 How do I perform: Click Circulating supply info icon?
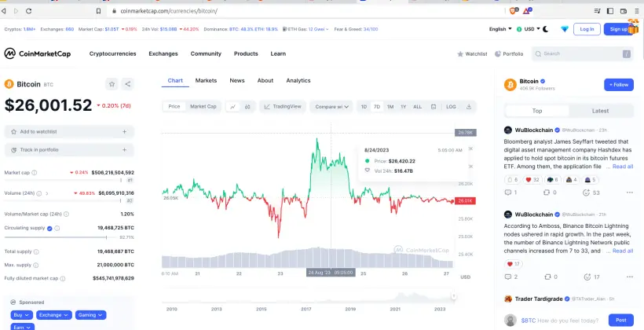pos(57,228)
